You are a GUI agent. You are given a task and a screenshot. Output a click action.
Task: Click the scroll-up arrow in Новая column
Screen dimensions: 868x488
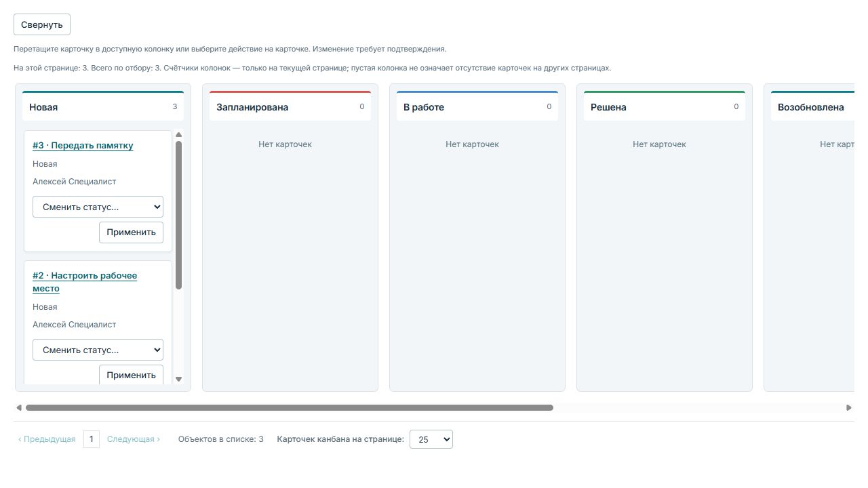179,134
